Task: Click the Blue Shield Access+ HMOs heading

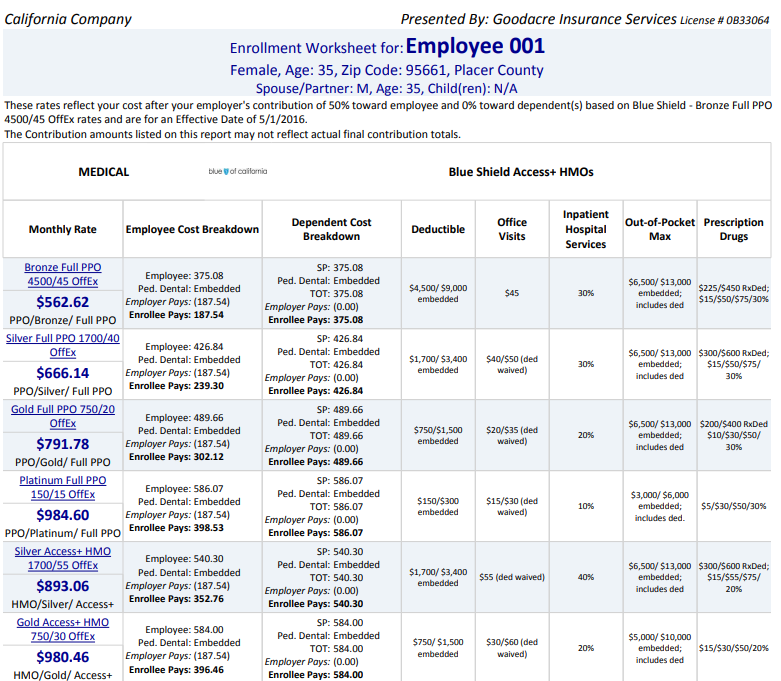Action: tap(521, 172)
